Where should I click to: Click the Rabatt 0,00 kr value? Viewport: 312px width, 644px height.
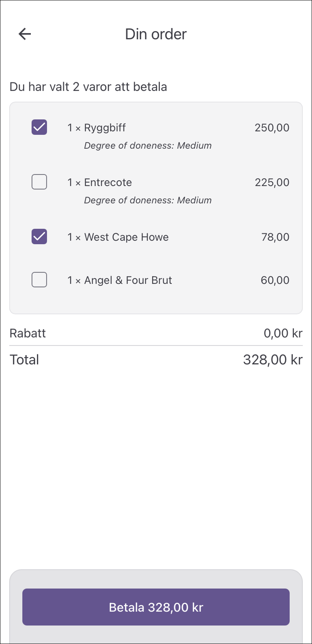(x=283, y=333)
